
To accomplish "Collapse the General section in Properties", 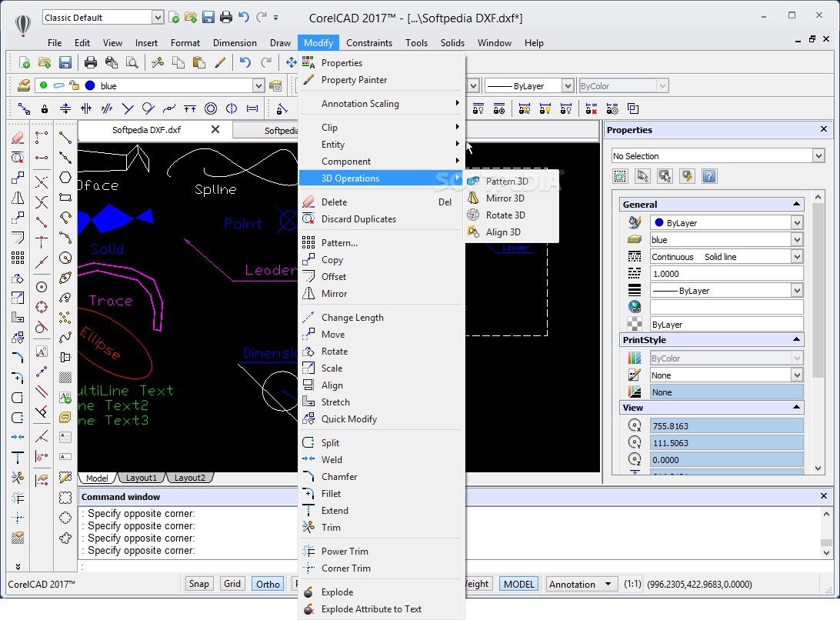I will [796, 204].
